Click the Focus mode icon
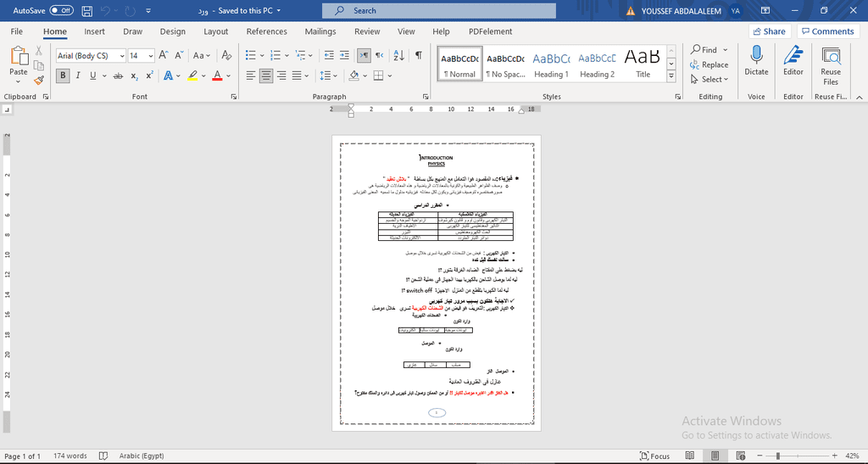Screen dimensions: 868x464 654,456
